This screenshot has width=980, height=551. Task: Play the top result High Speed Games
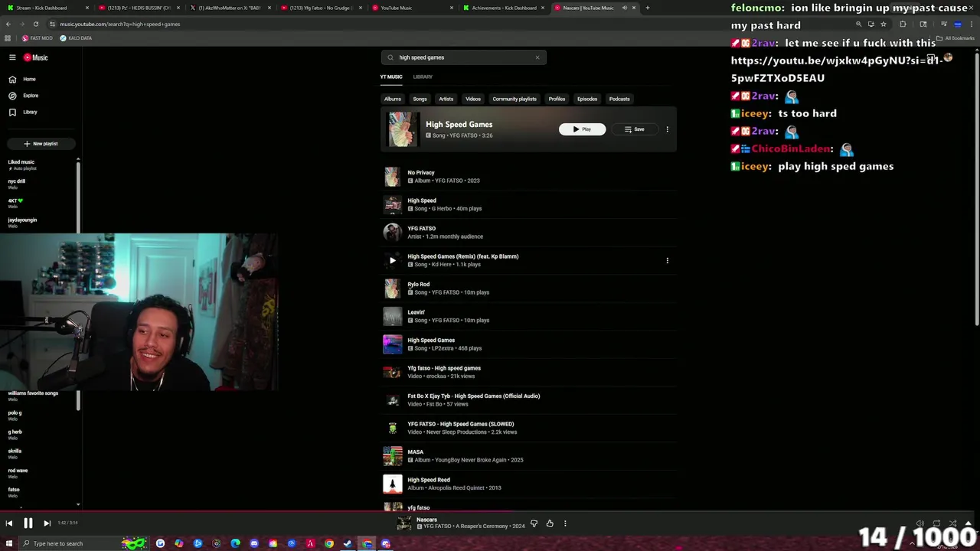pyautogui.click(x=582, y=129)
